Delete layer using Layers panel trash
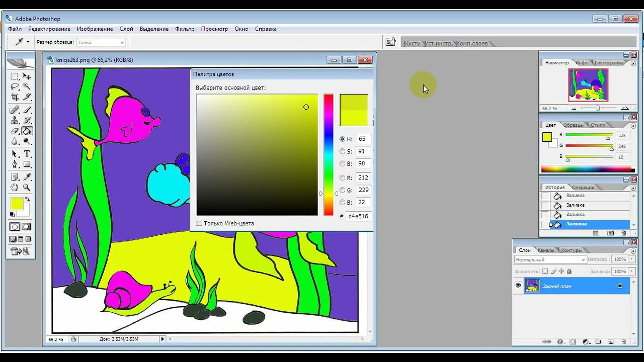This screenshot has height=362, width=644. click(x=624, y=342)
